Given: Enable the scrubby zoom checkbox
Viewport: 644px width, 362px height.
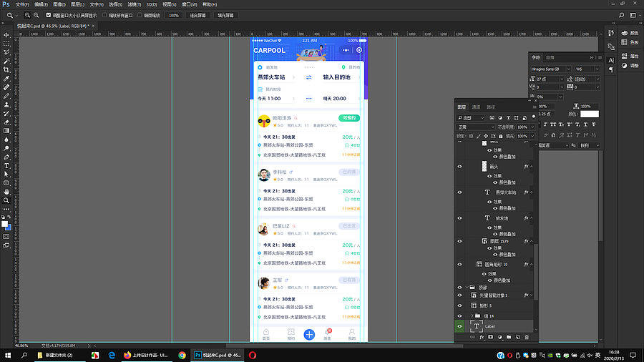Looking at the screenshot, I should click(x=140, y=15).
